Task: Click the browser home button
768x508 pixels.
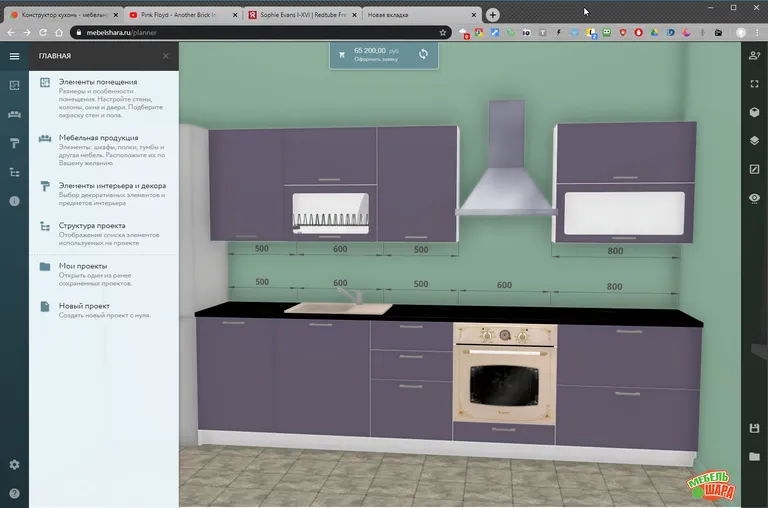Action: pyautogui.click(x=59, y=32)
